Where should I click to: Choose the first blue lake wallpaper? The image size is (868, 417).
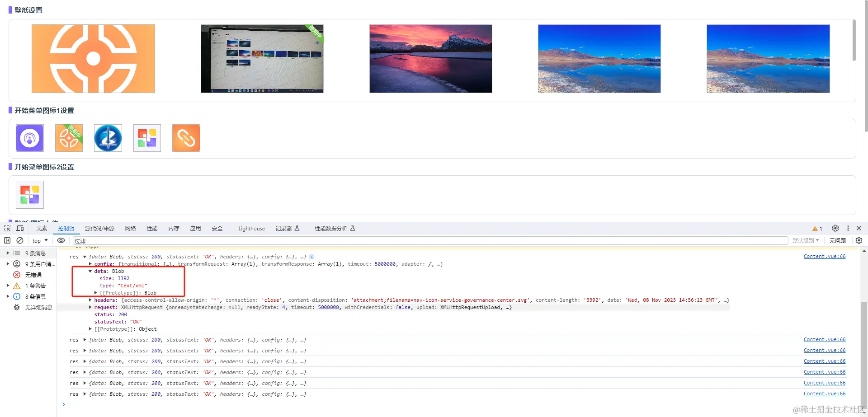pos(599,59)
